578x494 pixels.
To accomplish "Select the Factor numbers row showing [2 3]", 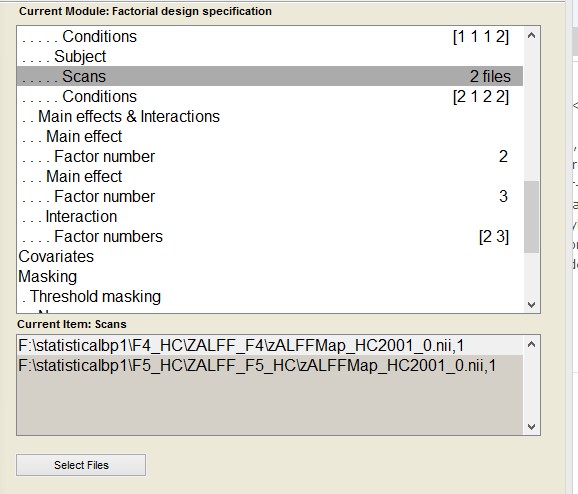I will (270, 236).
